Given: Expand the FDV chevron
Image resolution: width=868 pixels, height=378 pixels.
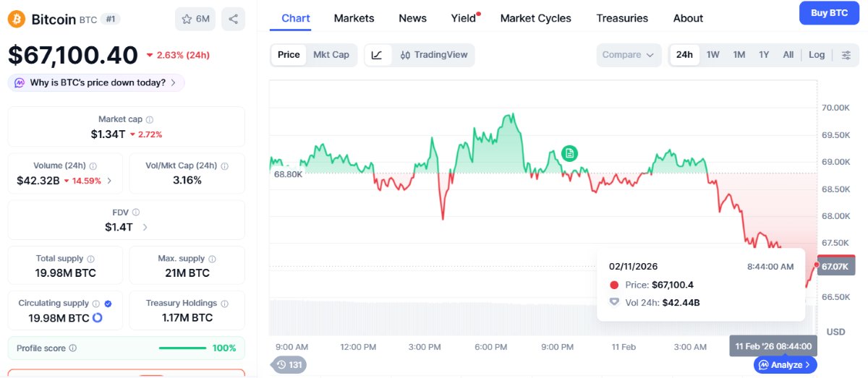Looking at the screenshot, I should click(145, 227).
